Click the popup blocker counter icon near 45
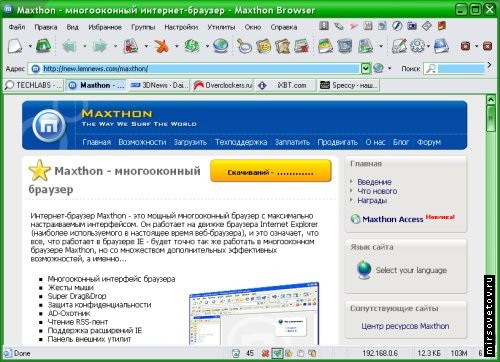The width and height of the screenshot is (500, 362). [x=236, y=353]
